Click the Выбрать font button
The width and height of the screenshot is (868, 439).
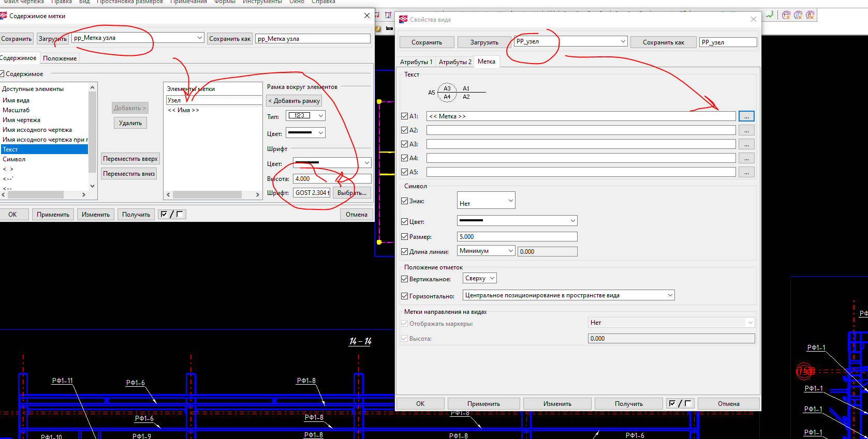(x=351, y=193)
